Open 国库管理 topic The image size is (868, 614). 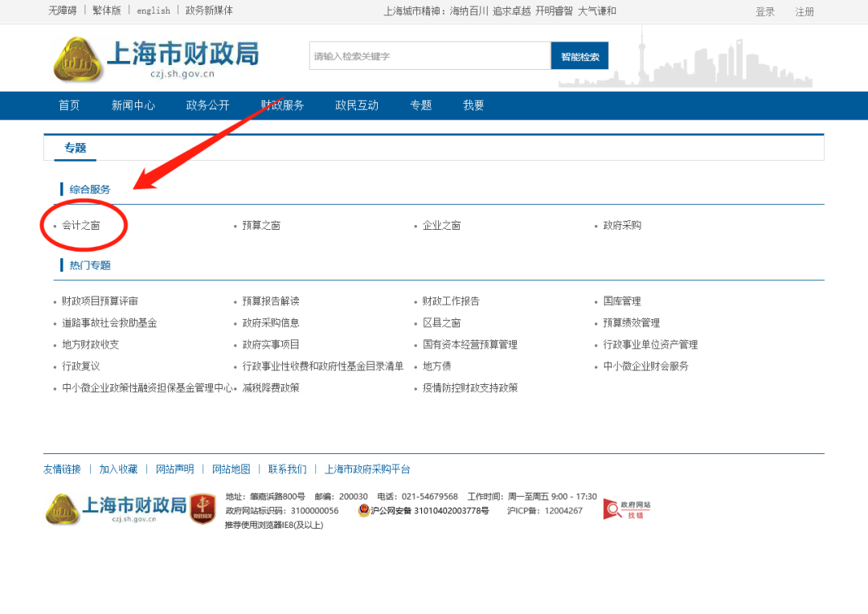[x=622, y=301]
